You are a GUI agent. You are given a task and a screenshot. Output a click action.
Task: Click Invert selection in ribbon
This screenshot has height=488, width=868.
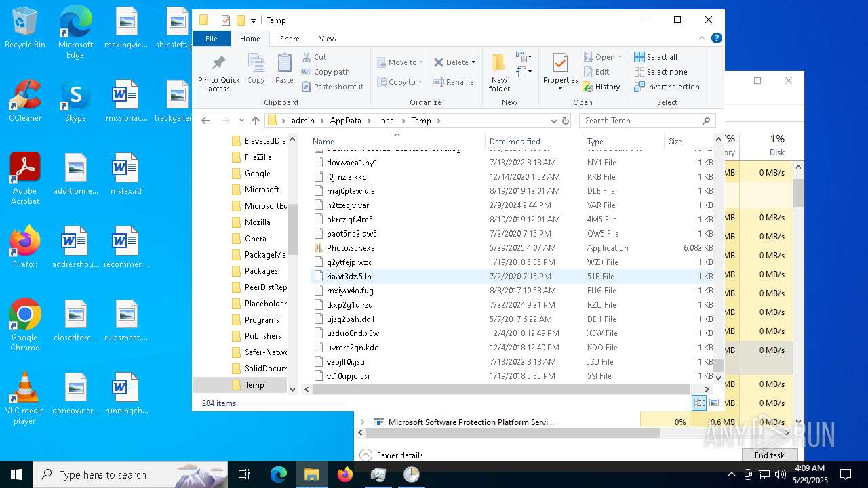(x=667, y=87)
